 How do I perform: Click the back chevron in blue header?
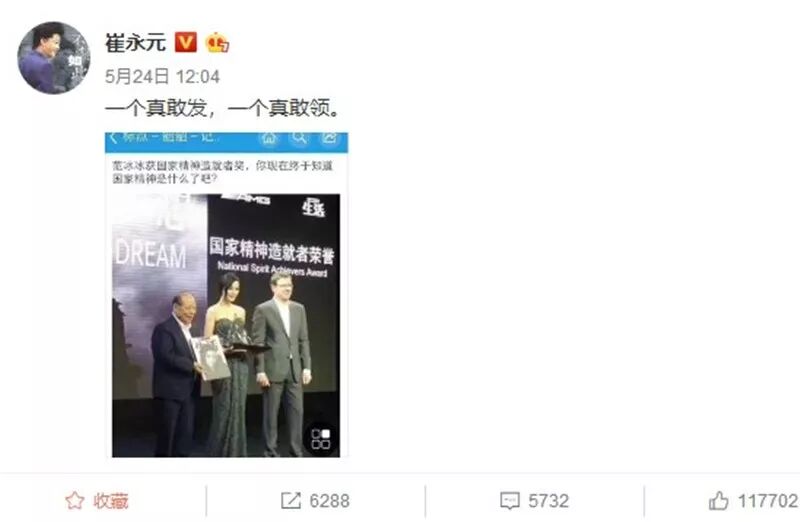point(113,138)
